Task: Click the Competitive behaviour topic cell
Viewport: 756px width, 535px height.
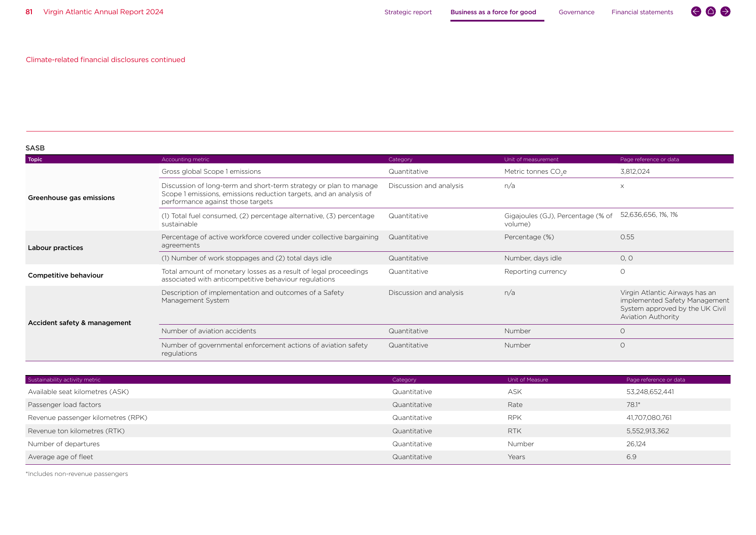Action: (66, 275)
